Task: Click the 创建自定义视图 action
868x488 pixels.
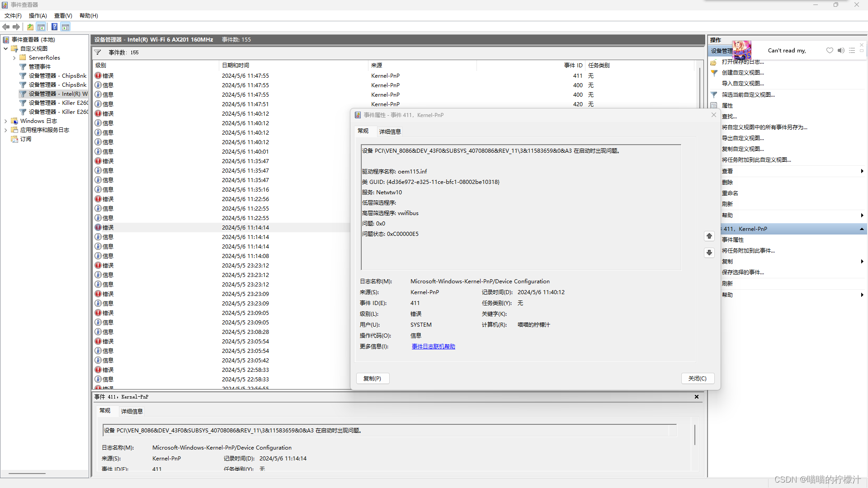Action: tap(743, 73)
